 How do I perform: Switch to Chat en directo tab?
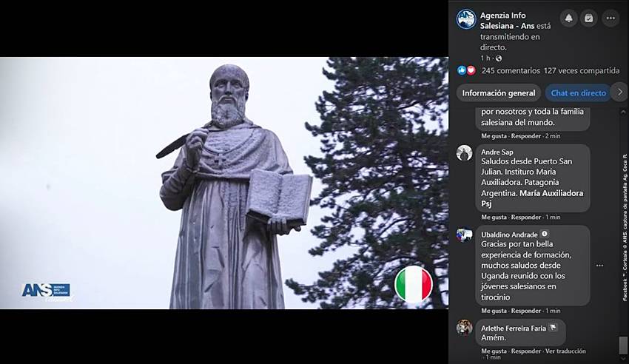point(579,93)
